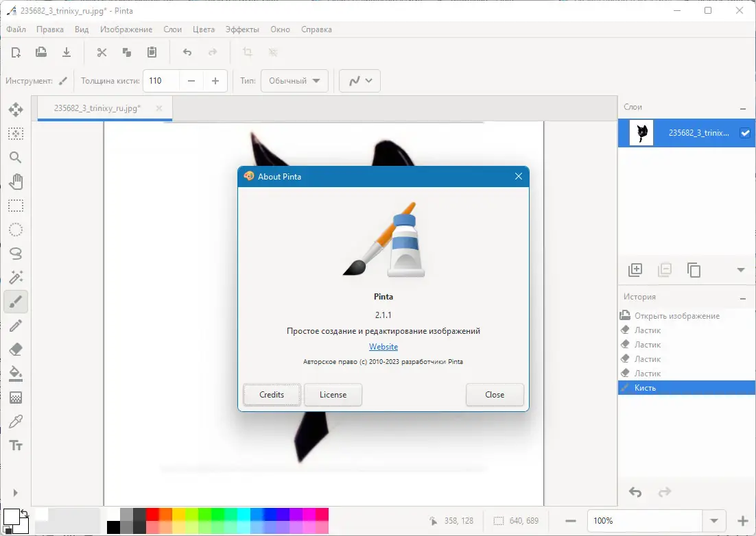Screen dimensions: 756x536
Task: Open the Окно menu
Action: click(x=280, y=29)
